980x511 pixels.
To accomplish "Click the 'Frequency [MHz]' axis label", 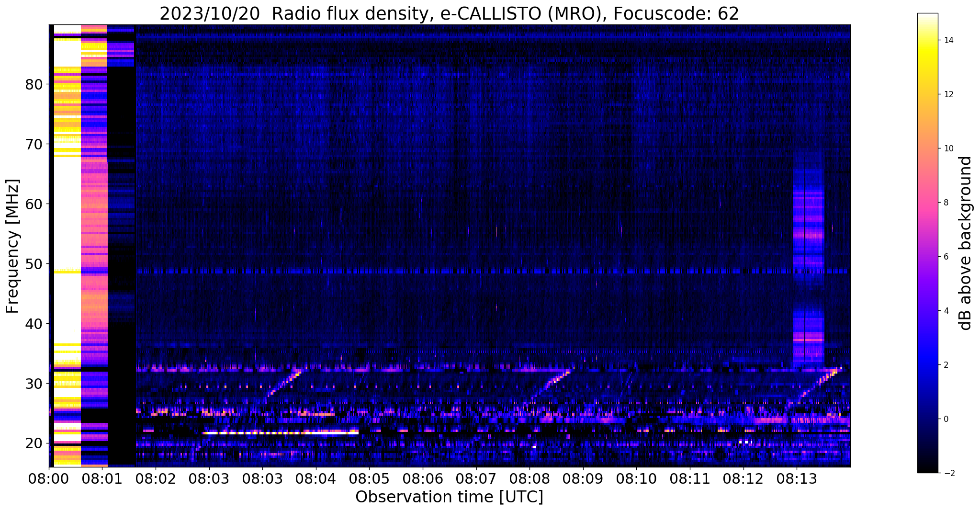I will click(13, 246).
